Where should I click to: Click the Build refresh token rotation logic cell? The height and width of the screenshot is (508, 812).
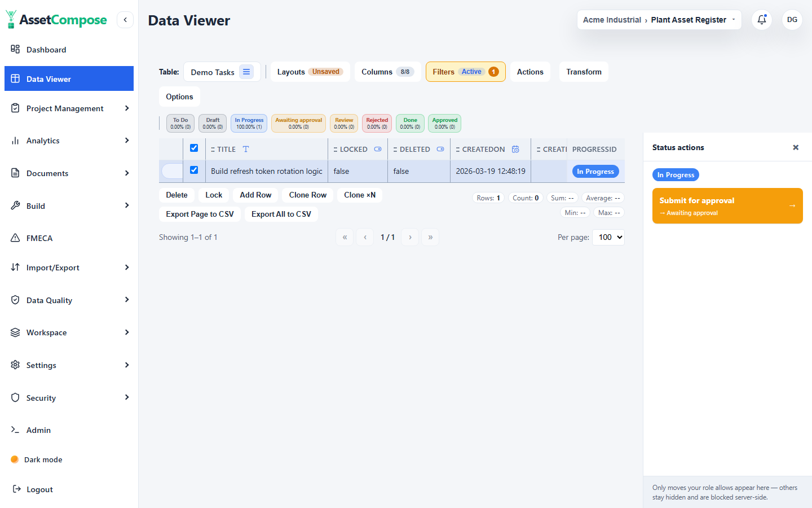tap(267, 171)
